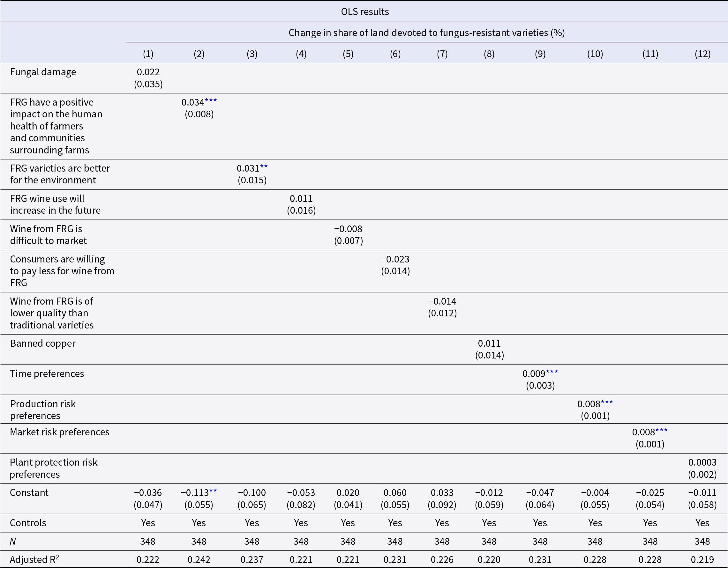Select the change in share subheading

pyautogui.click(x=426, y=33)
